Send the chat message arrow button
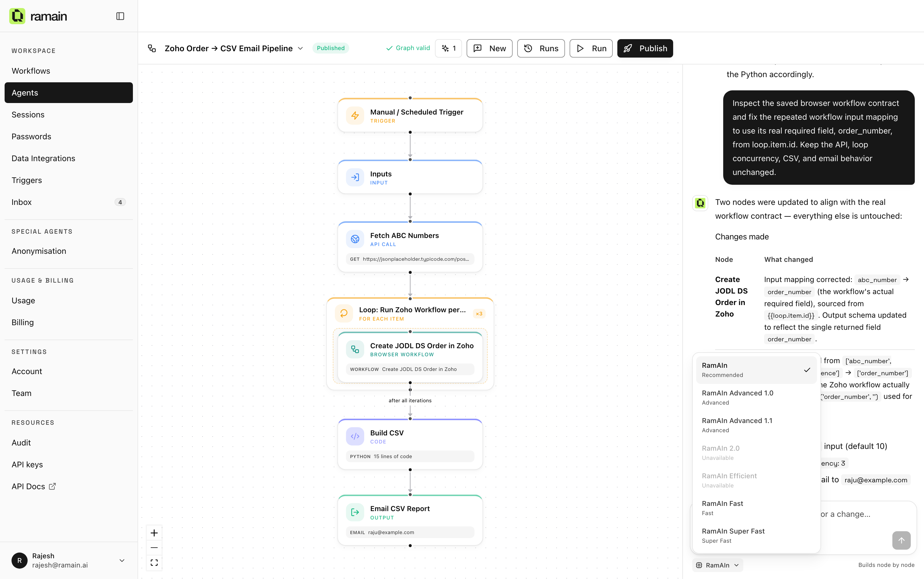Screen dimensions: 924x579 coord(901,540)
